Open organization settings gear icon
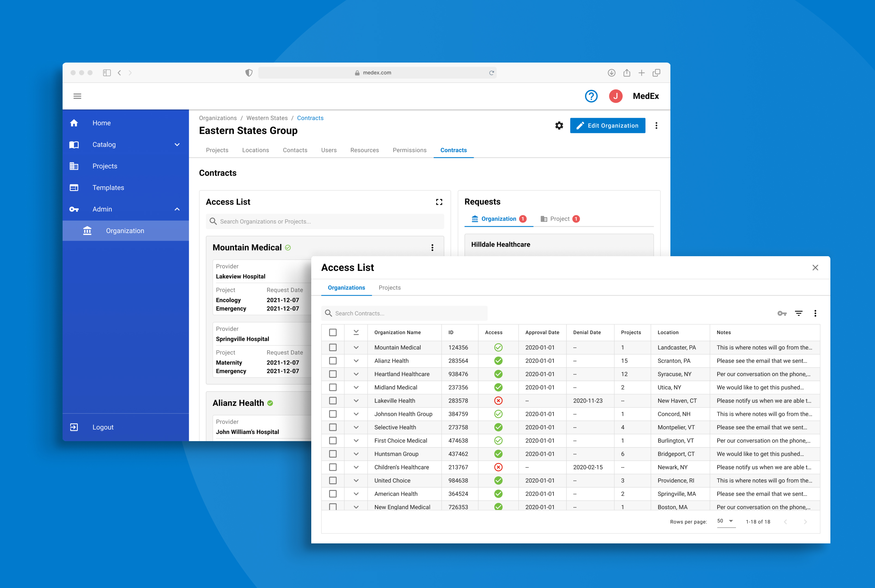The width and height of the screenshot is (875, 588). click(559, 126)
